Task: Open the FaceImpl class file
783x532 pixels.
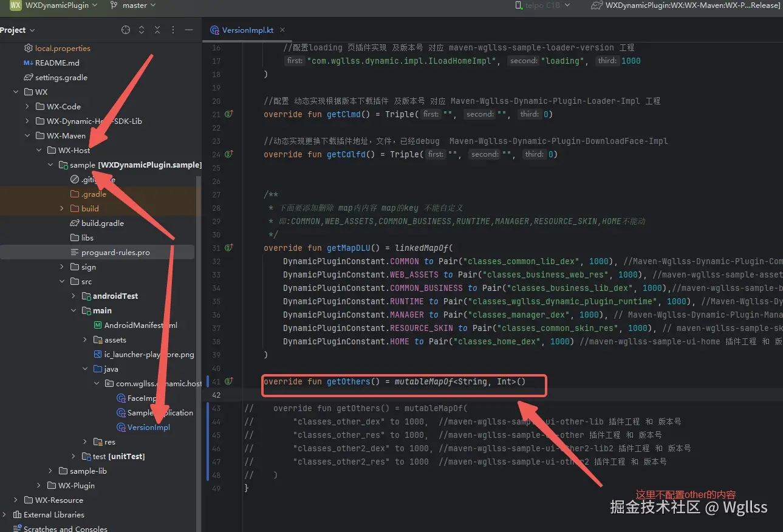Action: (x=142, y=398)
